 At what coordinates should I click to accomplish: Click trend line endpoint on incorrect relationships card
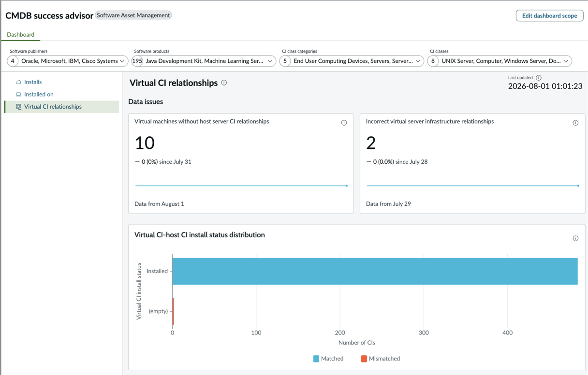tap(578, 186)
